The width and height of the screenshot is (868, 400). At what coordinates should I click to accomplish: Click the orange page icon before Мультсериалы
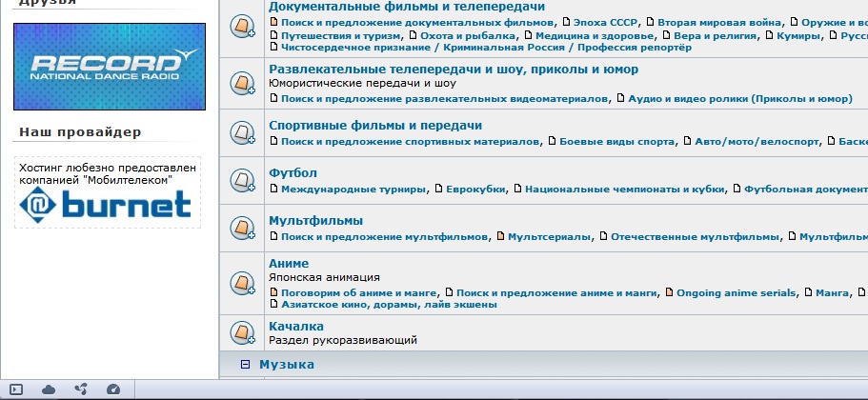click(501, 236)
